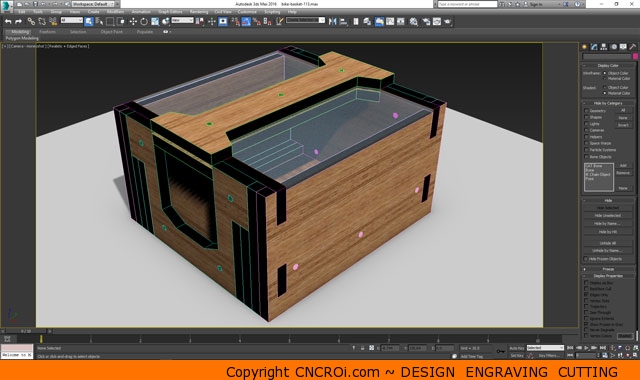Check Bone Objects in Hide by Category

pyautogui.click(x=587, y=157)
